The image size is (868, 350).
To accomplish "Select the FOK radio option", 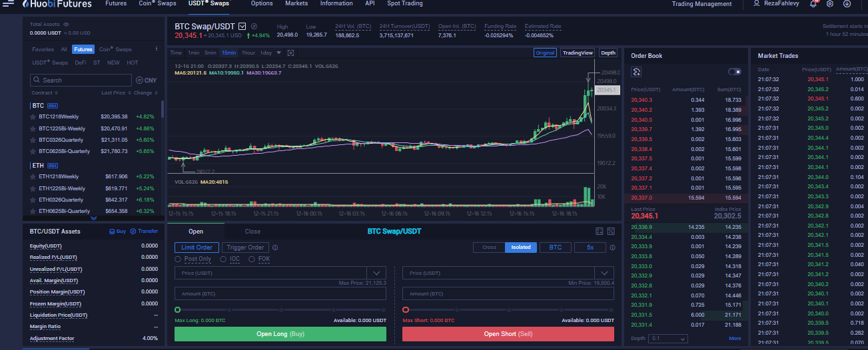I will (x=252, y=259).
